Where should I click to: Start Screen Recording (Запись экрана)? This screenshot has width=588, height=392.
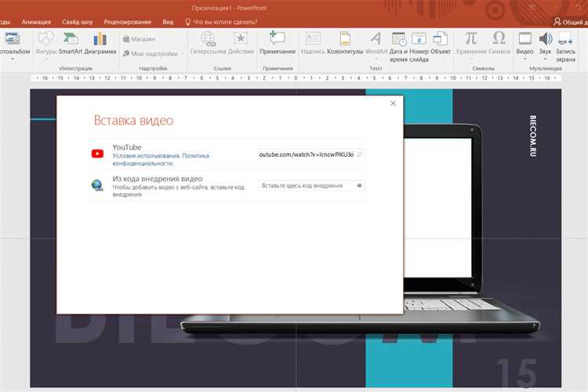point(565,47)
